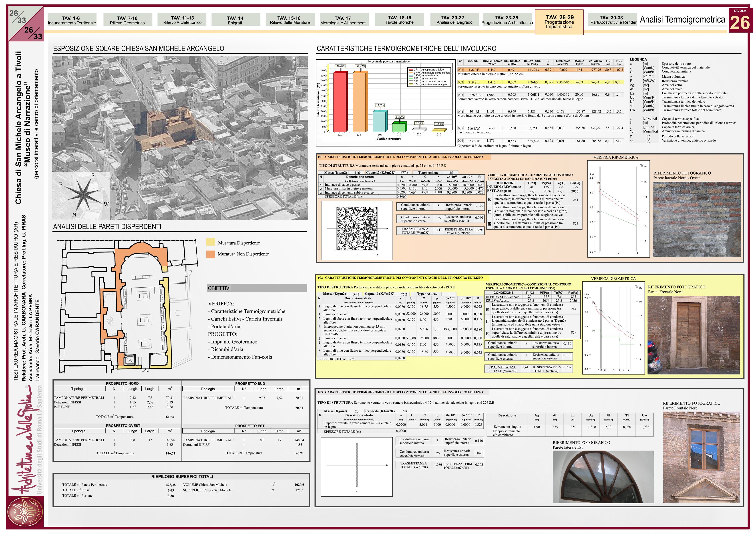Select the 226 S.E code row
The height and width of the screenshot is (534, 756).
(x=540, y=95)
